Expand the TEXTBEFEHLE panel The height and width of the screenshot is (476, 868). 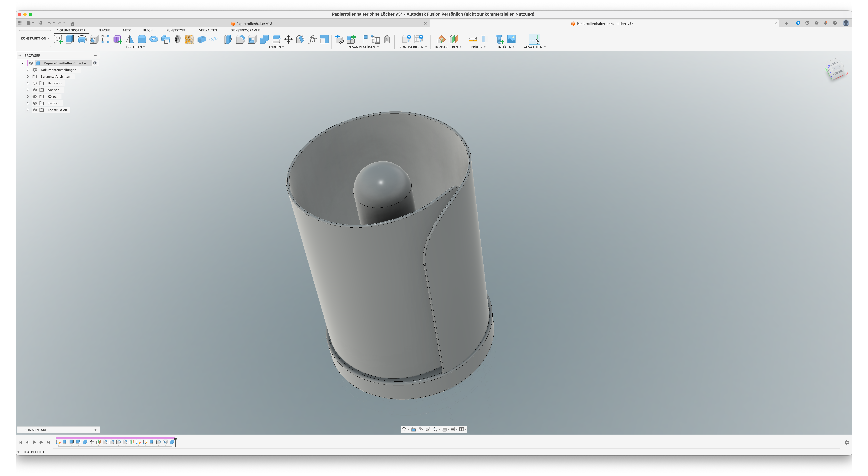click(x=19, y=452)
